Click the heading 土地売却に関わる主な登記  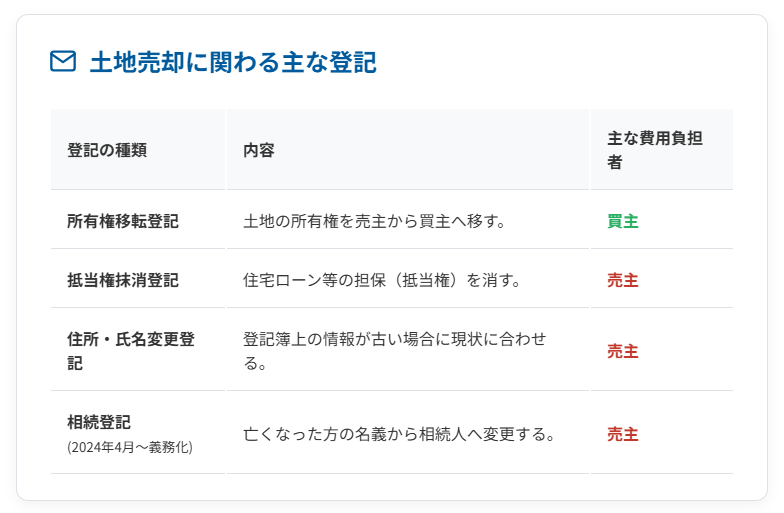pyautogui.click(x=233, y=62)
